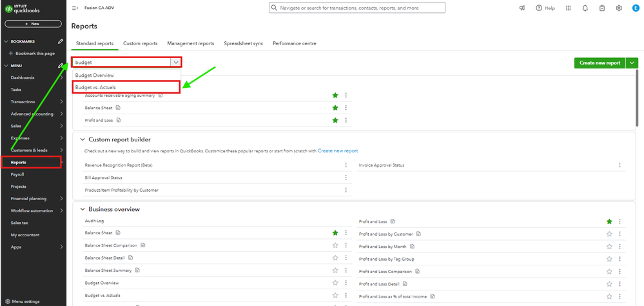Click the magnifier icon in search bar
This screenshot has width=644, height=306.
275,8
